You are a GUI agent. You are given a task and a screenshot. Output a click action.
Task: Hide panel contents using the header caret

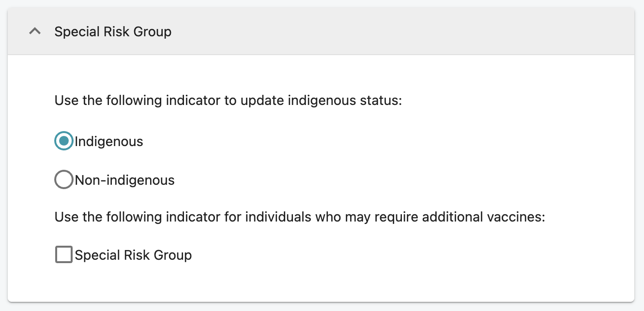click(35, 31)
